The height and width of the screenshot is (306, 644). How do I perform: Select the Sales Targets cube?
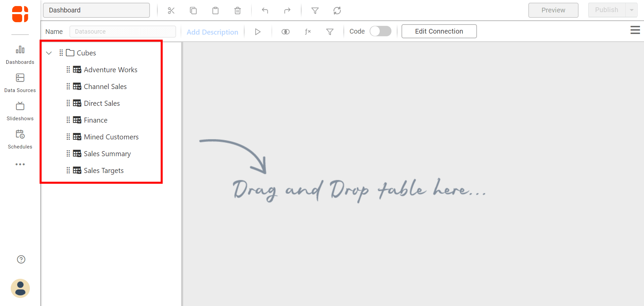[x=104, y=170]
